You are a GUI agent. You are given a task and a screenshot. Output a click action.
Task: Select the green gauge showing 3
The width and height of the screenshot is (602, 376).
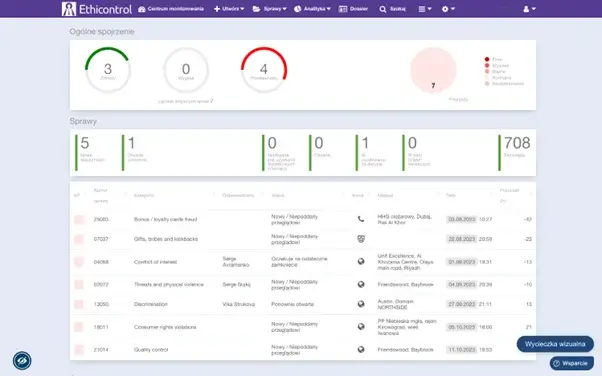108,70
